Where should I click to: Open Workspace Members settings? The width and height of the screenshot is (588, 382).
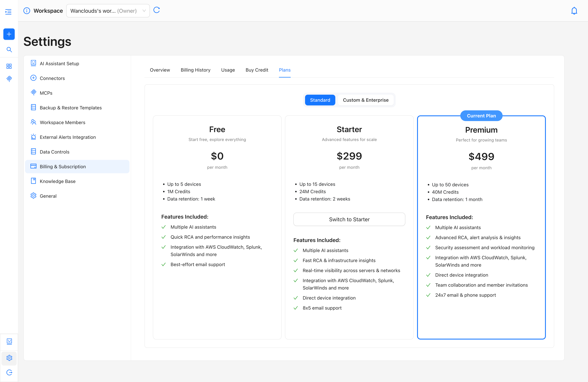62,122
